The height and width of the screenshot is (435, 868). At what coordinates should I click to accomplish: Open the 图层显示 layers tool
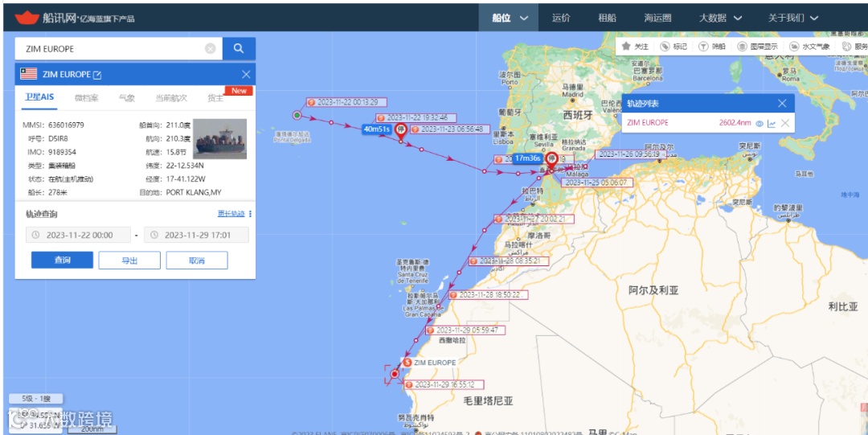pyautogui.click(x=757, y=47)
